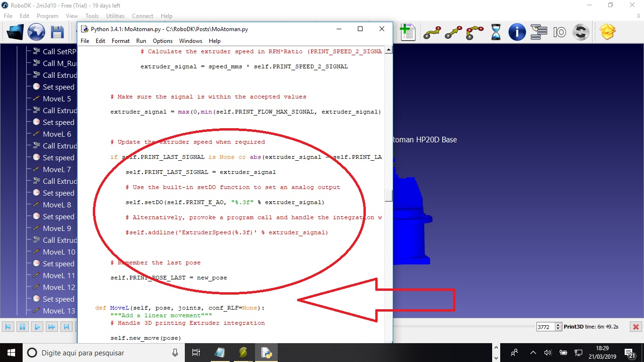The width and height of the screenshot is (644, 362).
Task: Increase the 3772 value using stepper arrow
Action: tap(558, 325)
